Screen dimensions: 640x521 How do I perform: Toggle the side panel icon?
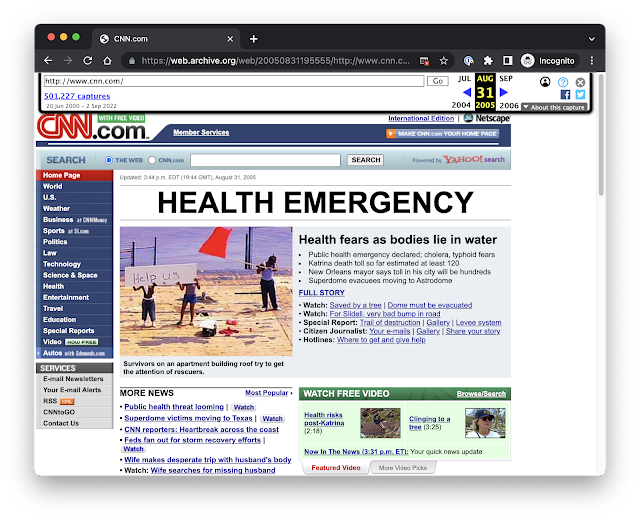coord(507,61)
